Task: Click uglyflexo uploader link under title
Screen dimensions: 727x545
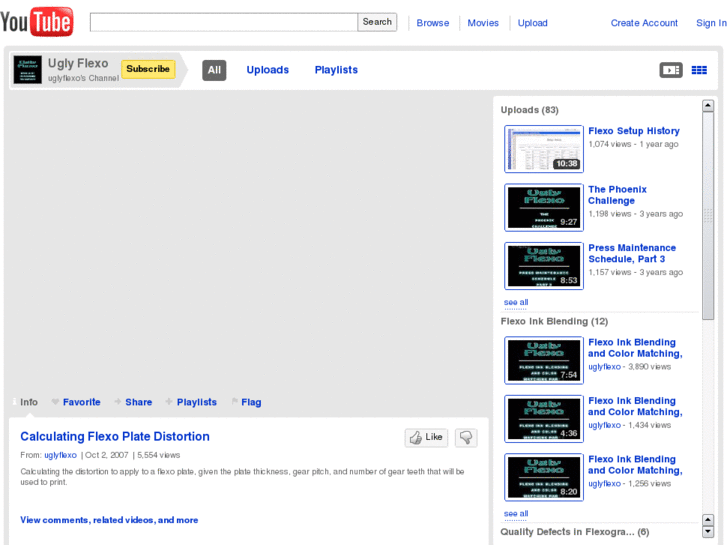Action: click(x=60, y=455)
